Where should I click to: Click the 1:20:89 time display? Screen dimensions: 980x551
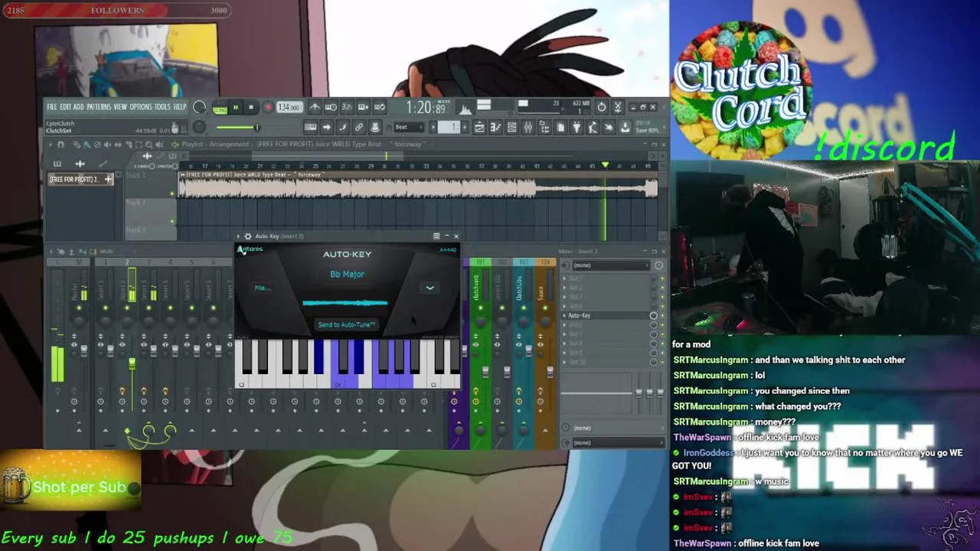point(426,108)
